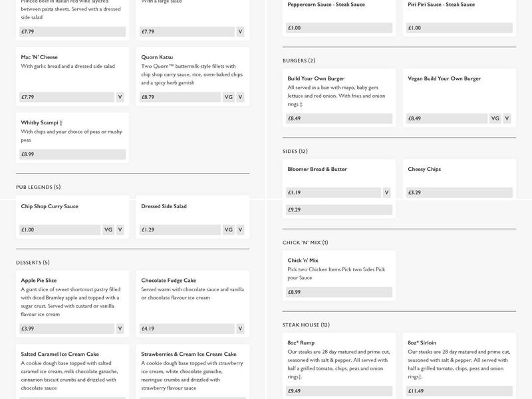Collapse the Pub Legends (5) section heading
This screenshot has width=532, height=399.
pyautogui.click(x=39, y=188)
